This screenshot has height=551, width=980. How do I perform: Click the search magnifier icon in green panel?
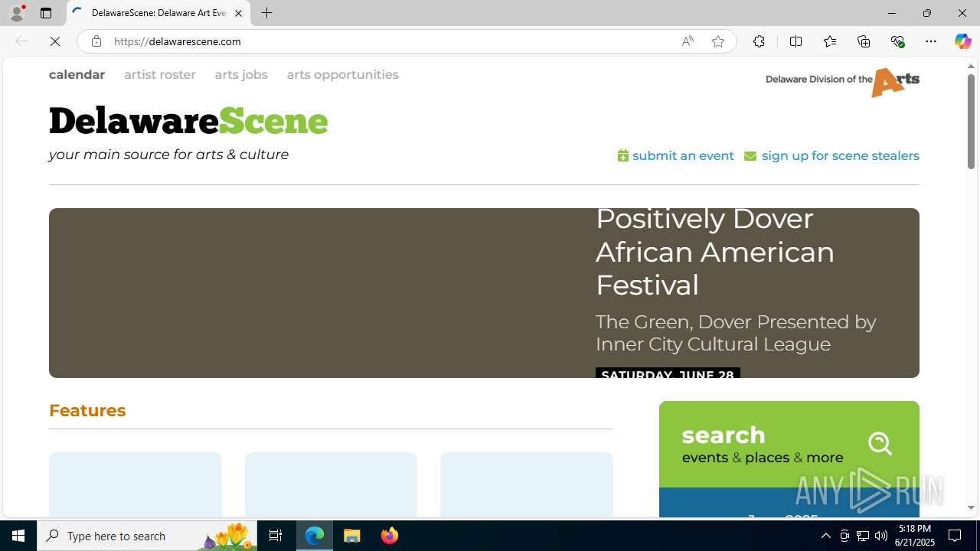click(x=880, y=443)
